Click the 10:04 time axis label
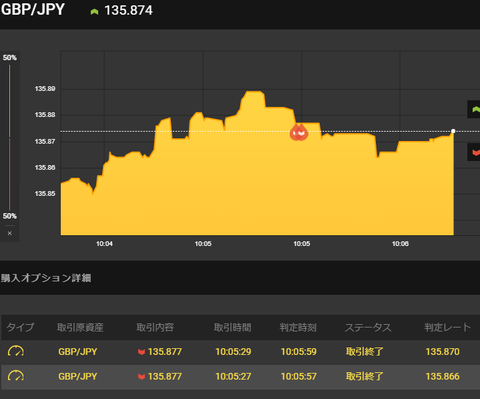Screen dimensions: 480x399 [x=104, y=244]
